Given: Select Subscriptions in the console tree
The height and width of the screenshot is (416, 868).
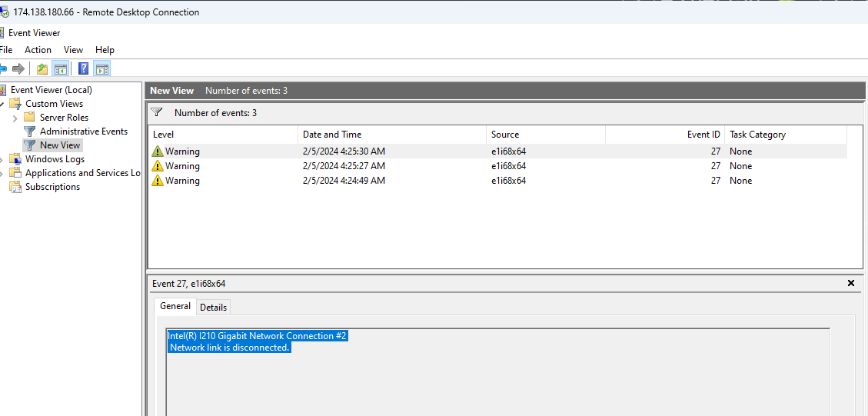Looking at the screenshot, I should 52,187.
